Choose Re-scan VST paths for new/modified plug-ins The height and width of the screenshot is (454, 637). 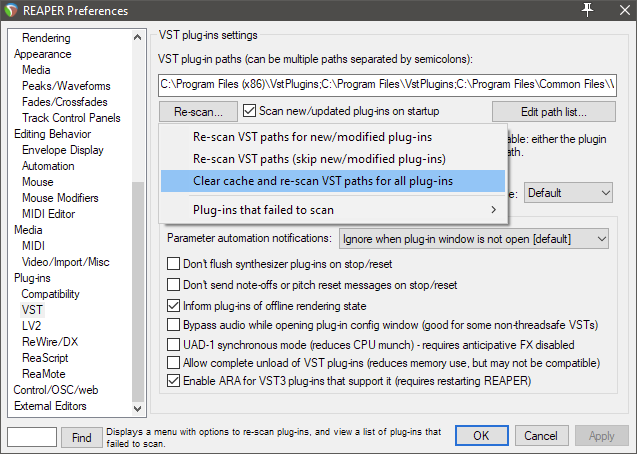coord(333,137)
